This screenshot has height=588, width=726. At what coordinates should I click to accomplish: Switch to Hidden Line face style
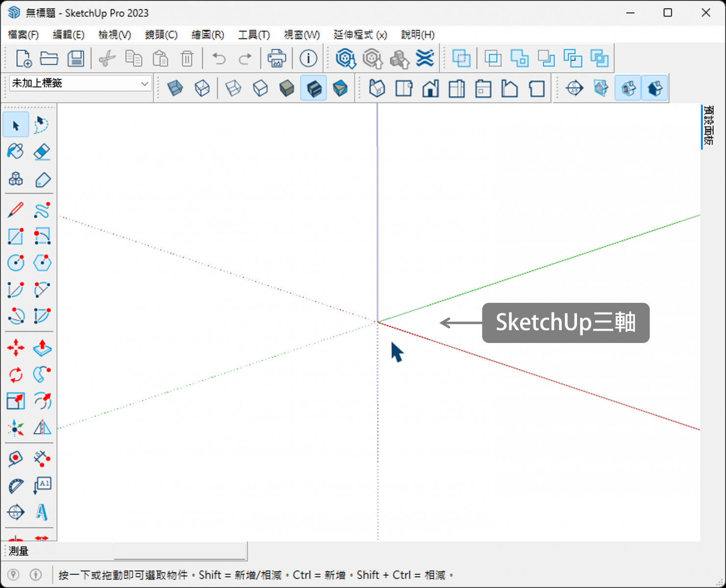[260, 89]
